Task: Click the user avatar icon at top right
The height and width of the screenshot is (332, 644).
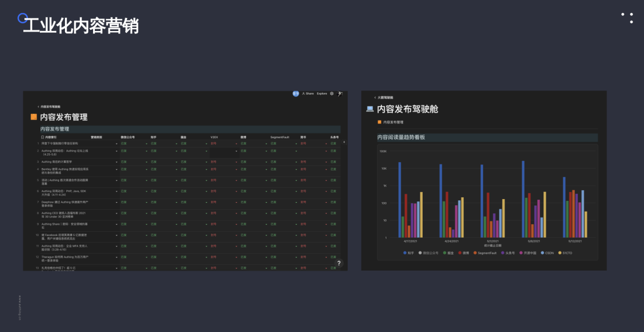Action: 340,94
